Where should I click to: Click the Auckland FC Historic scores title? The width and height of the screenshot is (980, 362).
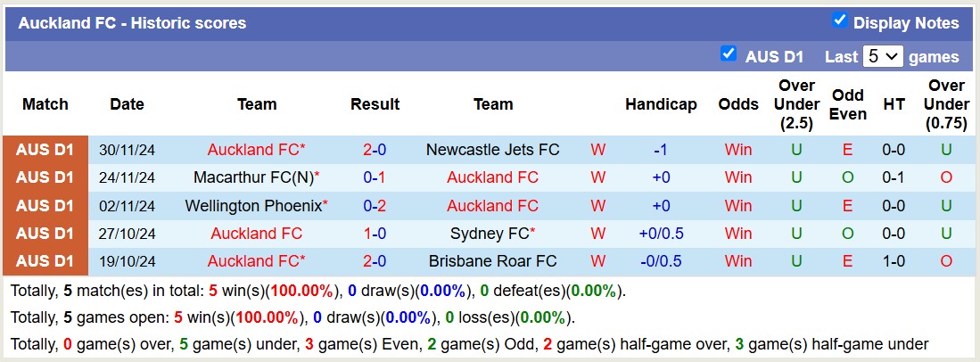(132, 23)
